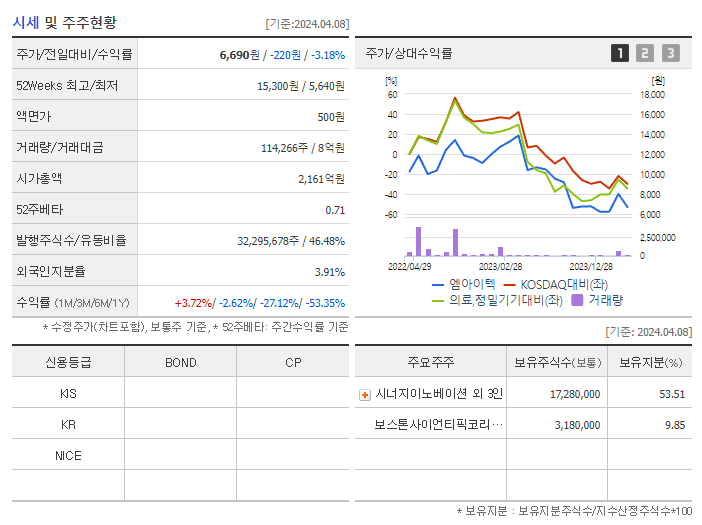Click the 주가/상대수익률 chart title
This screenshot has width=702, height=525.
pos(409,53)
